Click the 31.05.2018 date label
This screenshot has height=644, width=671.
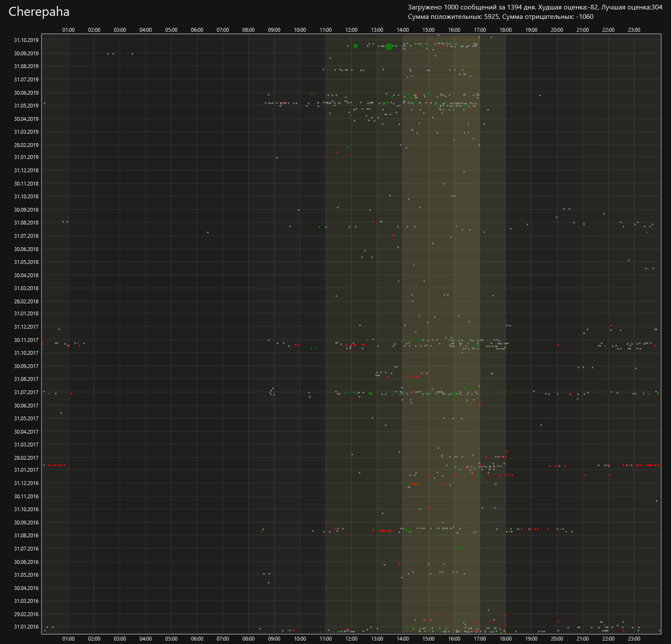[x=26, y=262]
